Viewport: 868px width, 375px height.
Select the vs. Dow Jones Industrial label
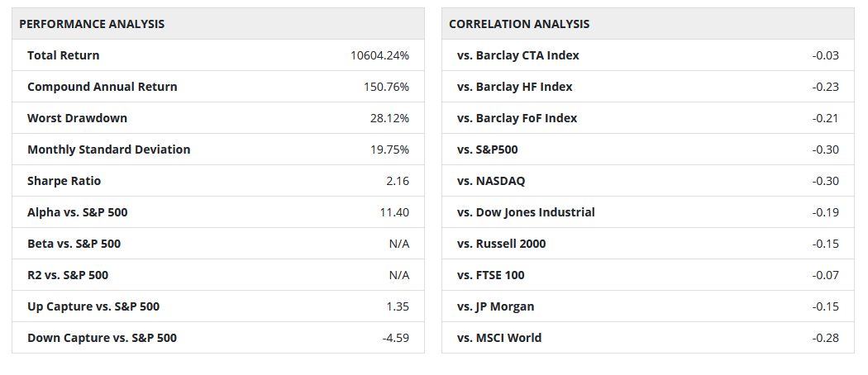(x=526, y=212)
